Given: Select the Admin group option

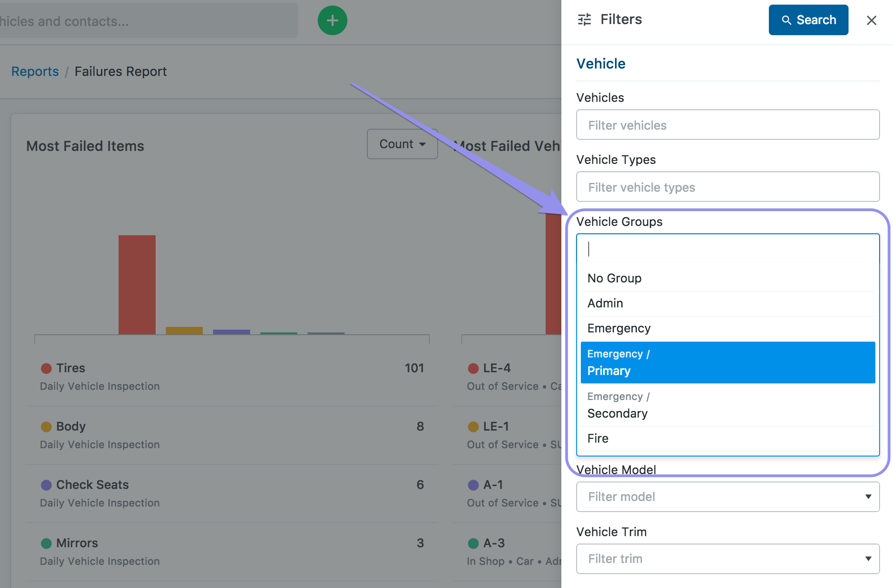Looking at the screenshot, I should (x=605, y=303).
